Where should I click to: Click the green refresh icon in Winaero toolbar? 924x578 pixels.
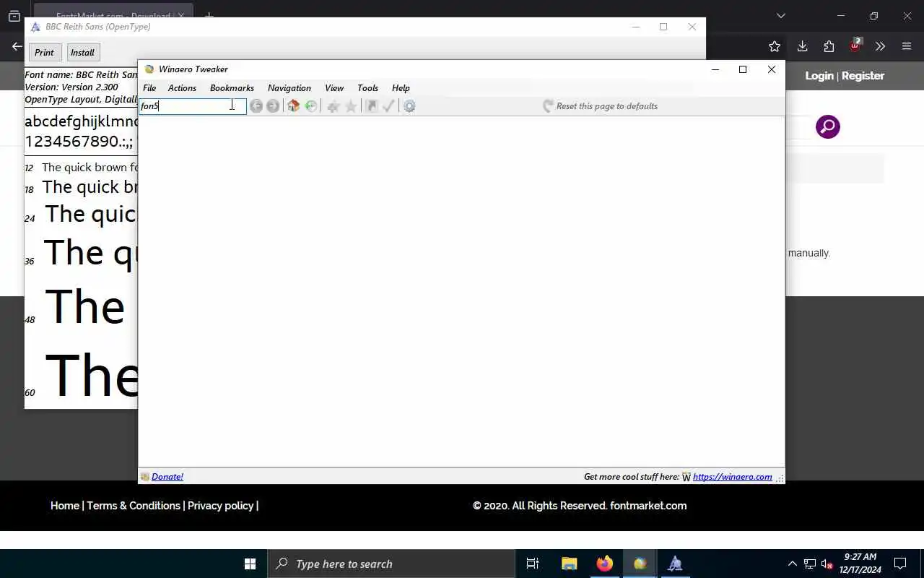click(x=311, y=106)
